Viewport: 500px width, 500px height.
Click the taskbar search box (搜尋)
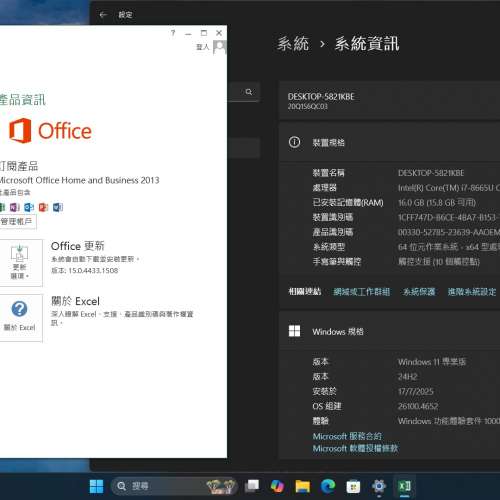(x=174, y=486)
